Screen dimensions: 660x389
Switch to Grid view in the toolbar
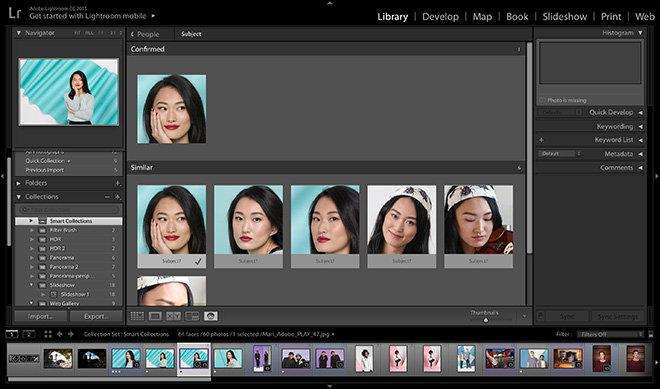click(137, 316)
